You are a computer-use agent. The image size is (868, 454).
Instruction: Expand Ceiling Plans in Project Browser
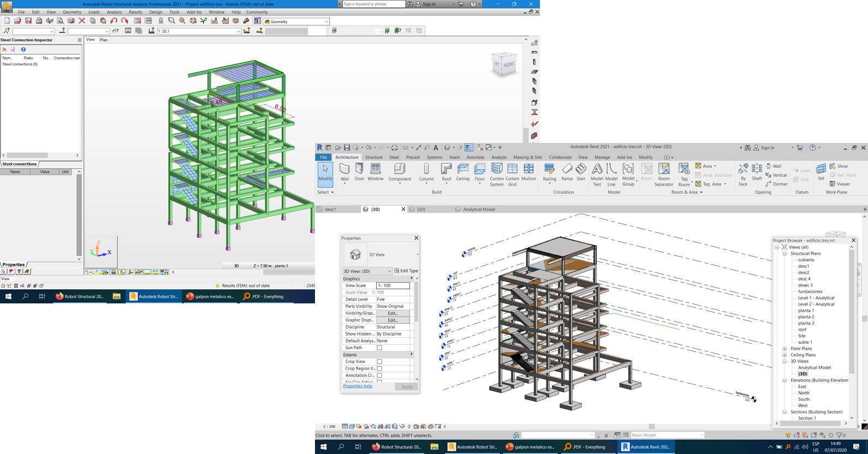(x=784, y=355)
